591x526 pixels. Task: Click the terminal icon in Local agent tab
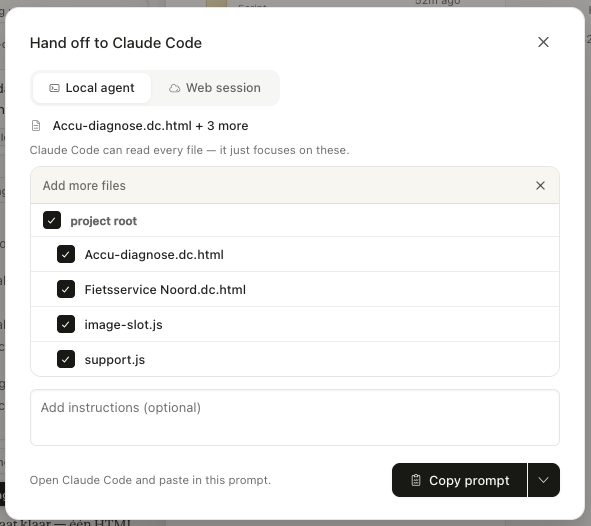[x=54, y=88]
